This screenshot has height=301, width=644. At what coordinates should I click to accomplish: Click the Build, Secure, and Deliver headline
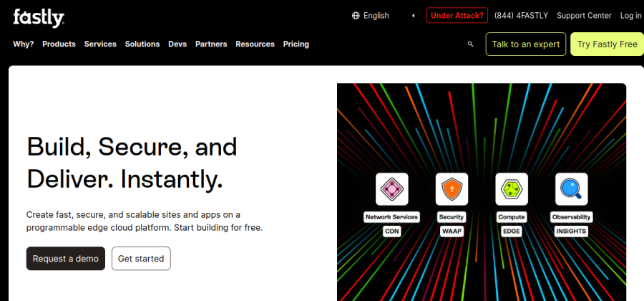coord(132,163)
